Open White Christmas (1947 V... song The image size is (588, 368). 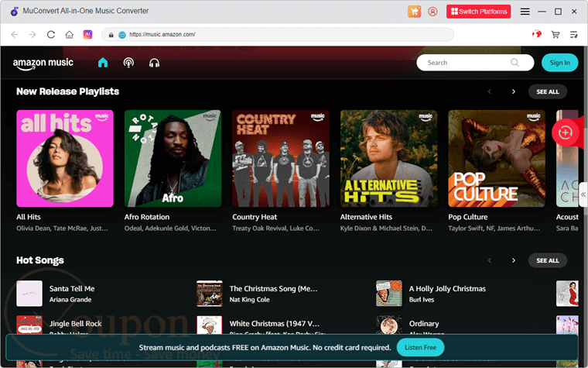[x=275, y=324]
